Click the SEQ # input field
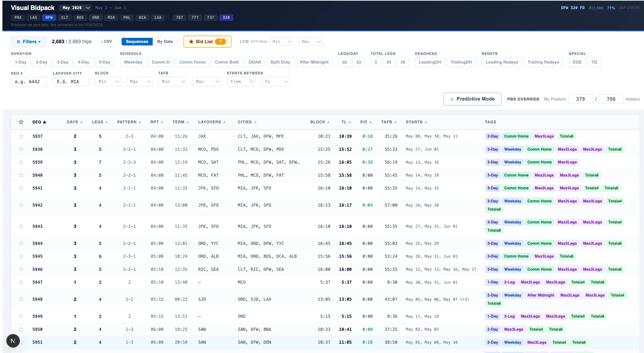 tap(29, 82)
